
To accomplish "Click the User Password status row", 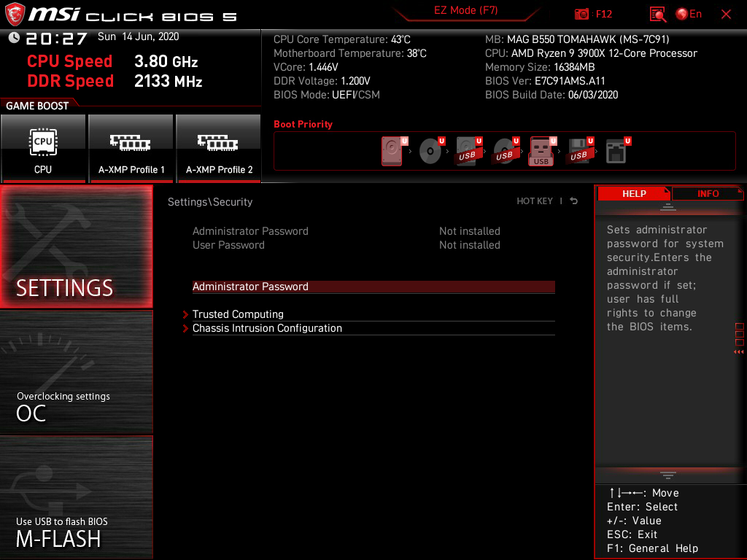I will 347,245.
